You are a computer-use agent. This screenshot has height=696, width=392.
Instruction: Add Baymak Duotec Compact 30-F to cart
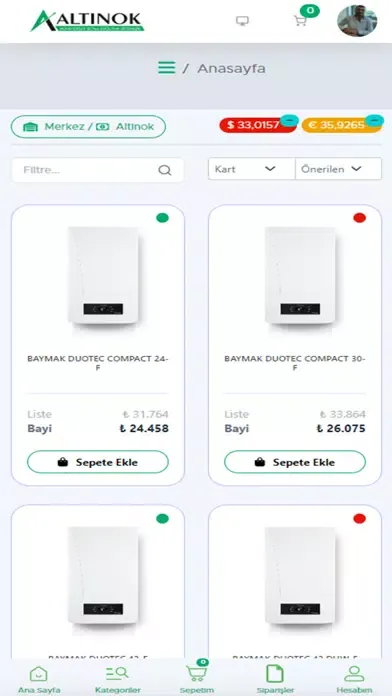click(295, 462)
